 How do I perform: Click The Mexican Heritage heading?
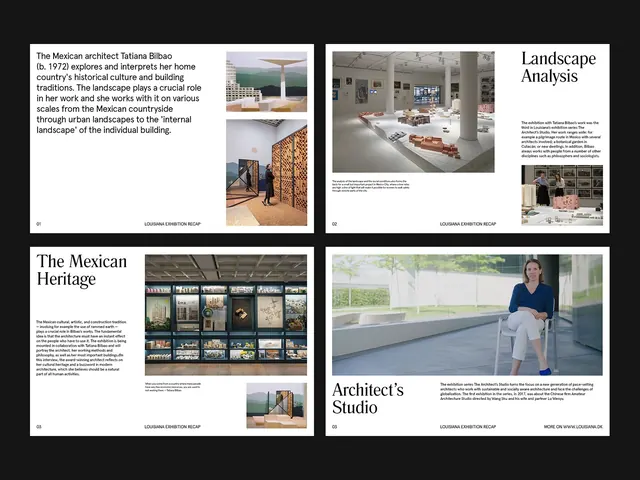point(82,270)
